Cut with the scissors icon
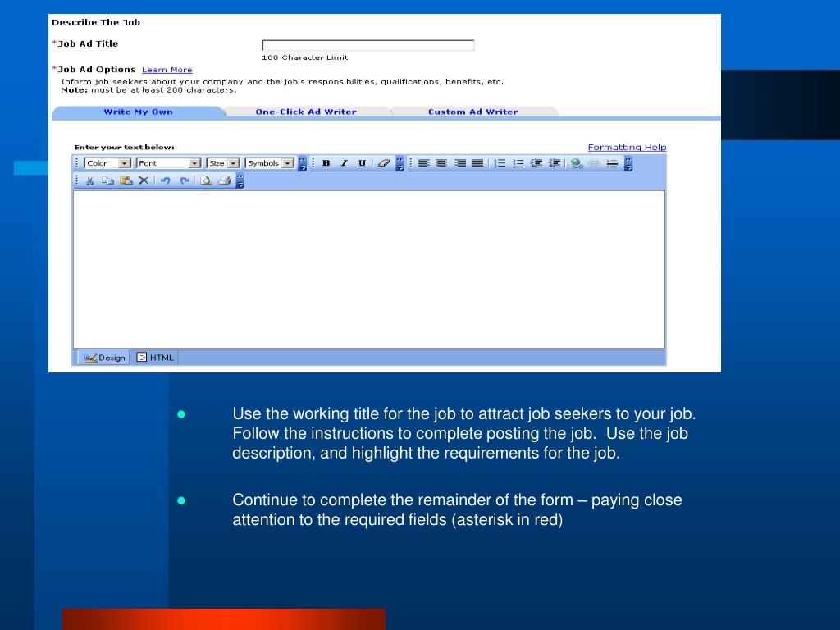The image size is (840, 630). tap(89, 181)
